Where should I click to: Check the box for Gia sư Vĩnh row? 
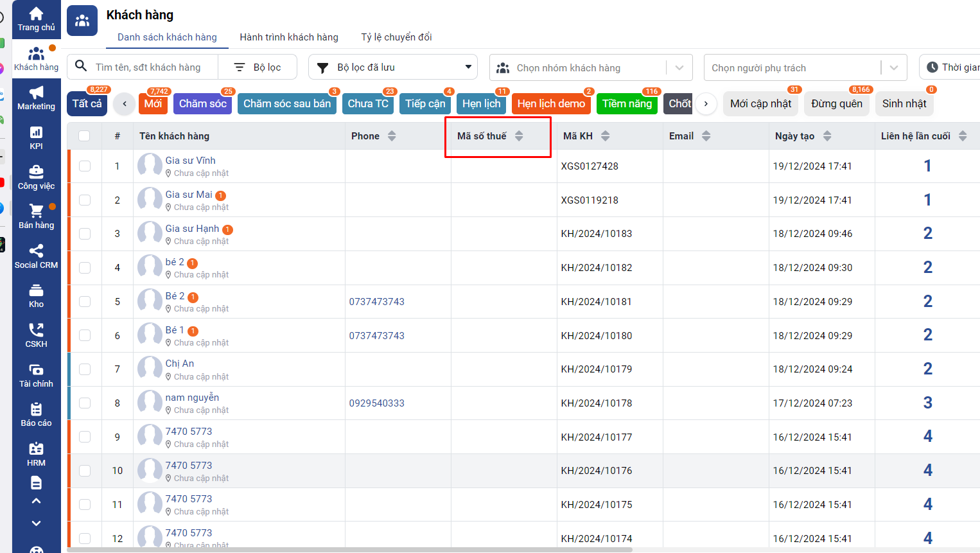pyautogui.click(x=85, y=166)
